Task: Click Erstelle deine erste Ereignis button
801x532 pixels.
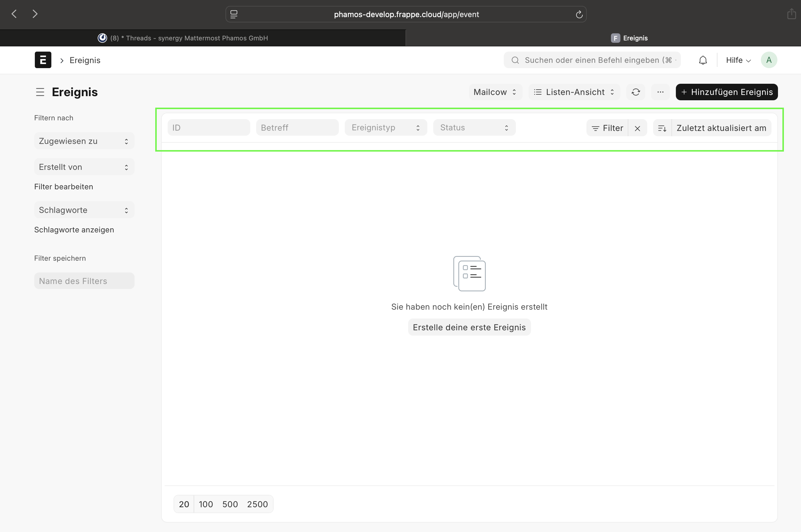Action: (469, 327)
